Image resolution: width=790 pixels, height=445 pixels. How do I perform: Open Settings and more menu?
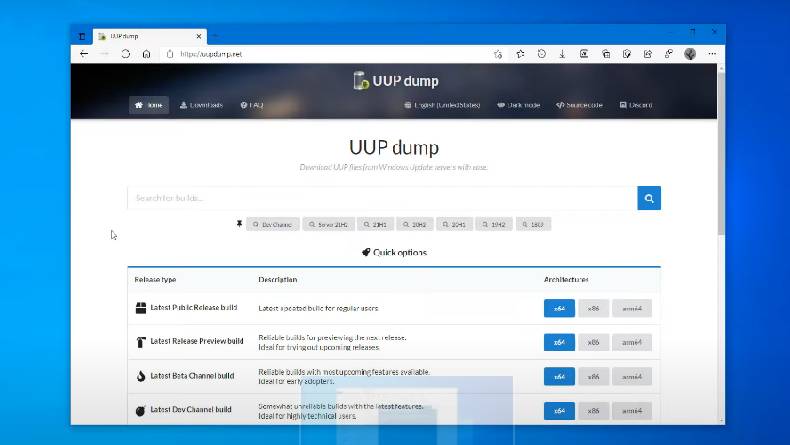click(x=712, y=54)
